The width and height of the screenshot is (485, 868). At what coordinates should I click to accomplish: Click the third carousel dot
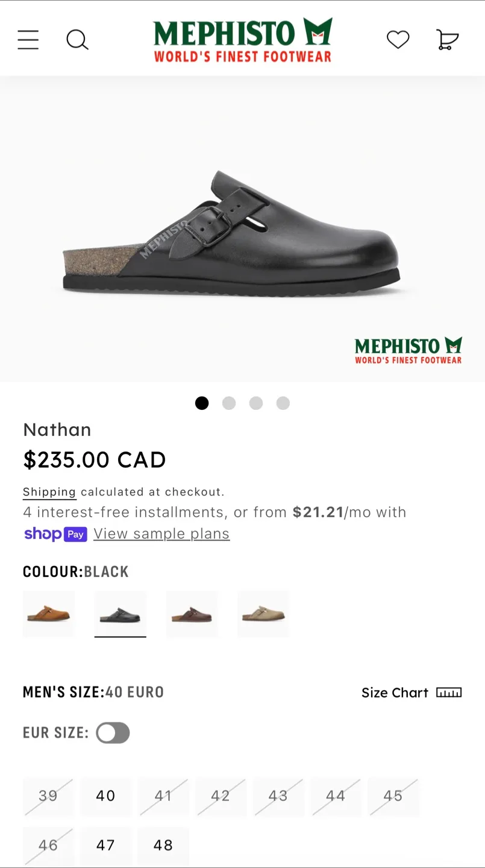click(255, 403)
